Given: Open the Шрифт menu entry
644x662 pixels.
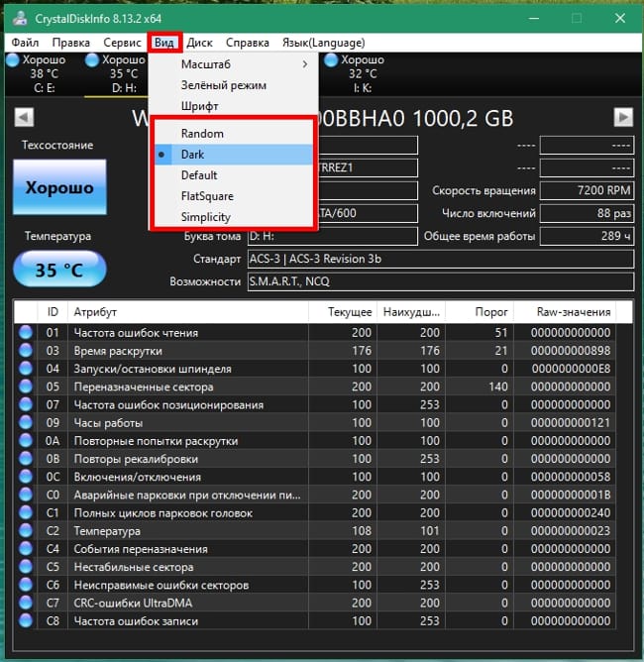Looking at the screenshot, I should click(x=234, y=106).
